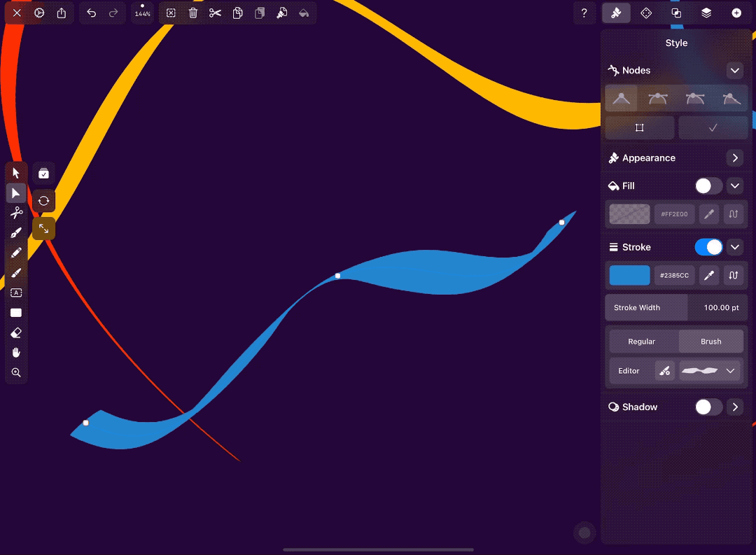
Task: Select the Scissors tool
Action: 17,212
